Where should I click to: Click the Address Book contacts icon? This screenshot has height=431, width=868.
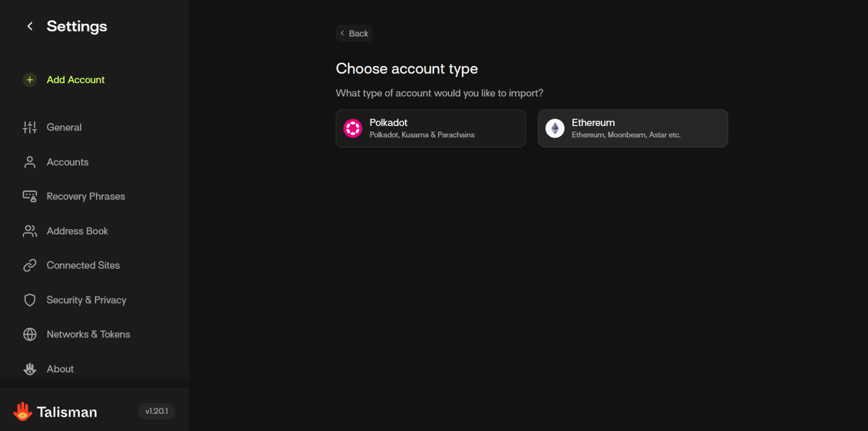click(x=30, y=231)
